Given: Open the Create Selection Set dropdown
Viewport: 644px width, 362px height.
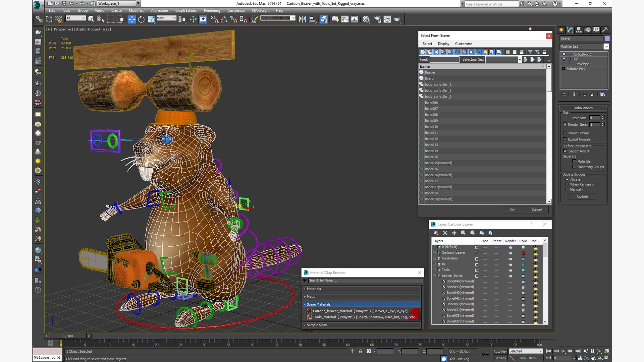Looking at the screenshot, I should (293, 18).
